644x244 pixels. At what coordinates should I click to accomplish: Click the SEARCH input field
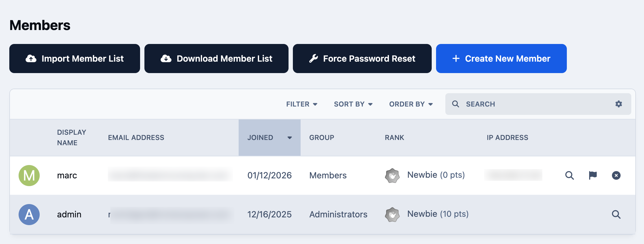(x=538, y=104)
